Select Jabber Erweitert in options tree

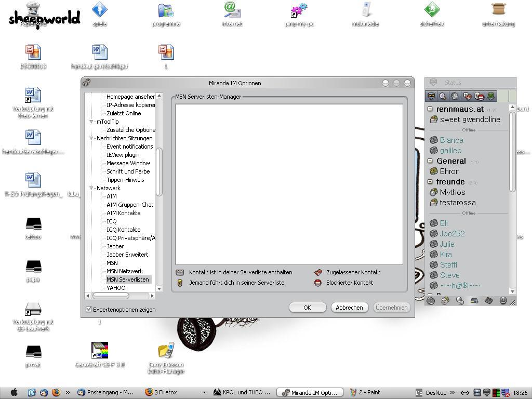[127, 255]
